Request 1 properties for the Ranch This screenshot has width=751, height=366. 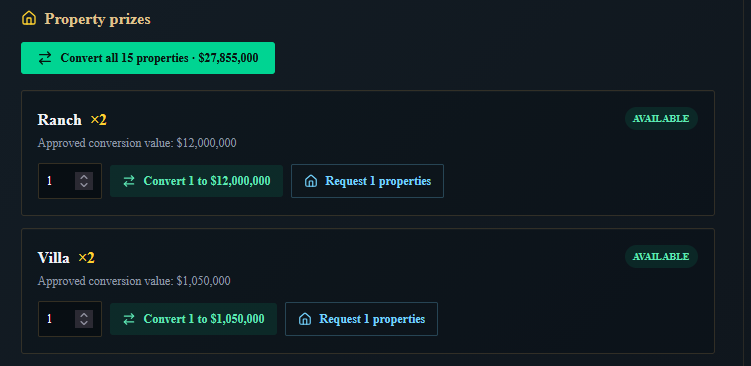click(367, 181)
